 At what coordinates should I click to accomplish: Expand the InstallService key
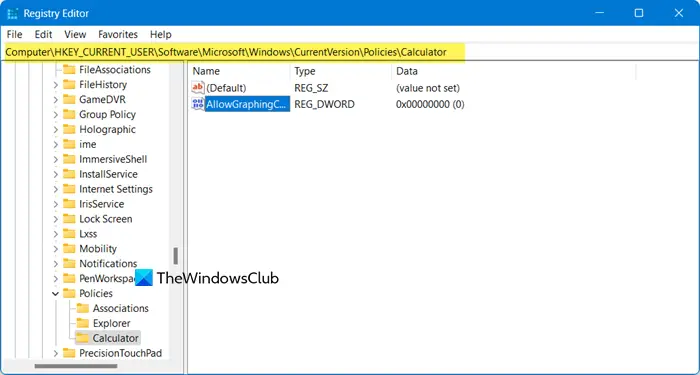(x=55, y=174)
